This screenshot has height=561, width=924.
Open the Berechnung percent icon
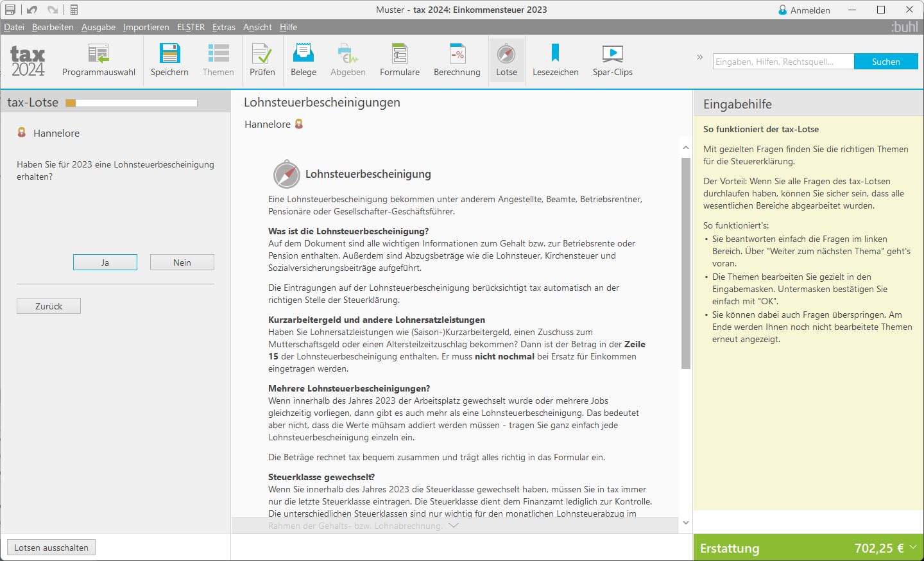(x=458, y=53)
